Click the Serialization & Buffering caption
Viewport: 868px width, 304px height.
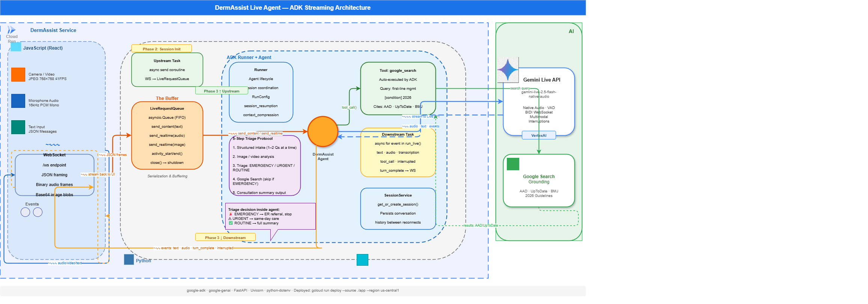(167, 176)
